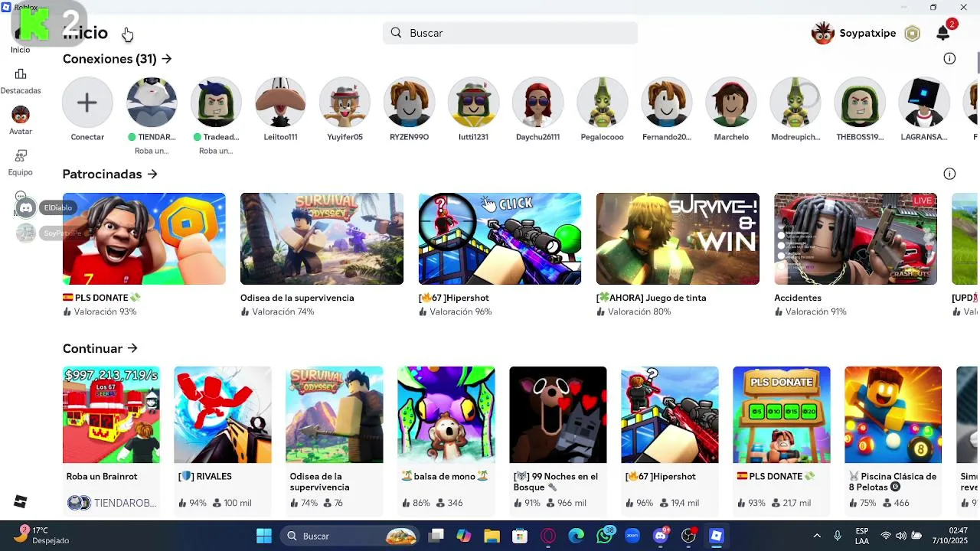Open weather widget showing 17°C Despejado
Screen dimensions: 980x551
pyautogui.click(x=42, y=536)
